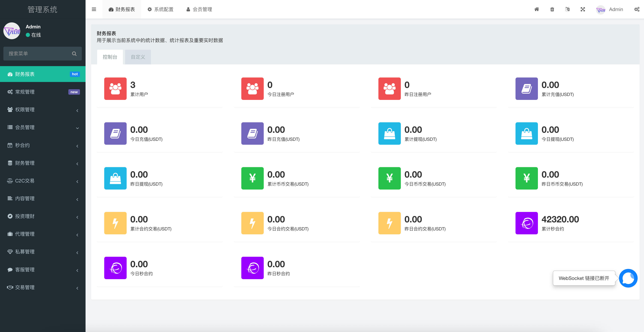Switch to the 自定义 tab
Viewport: 644px width, 332px height.
pos(138,57)
